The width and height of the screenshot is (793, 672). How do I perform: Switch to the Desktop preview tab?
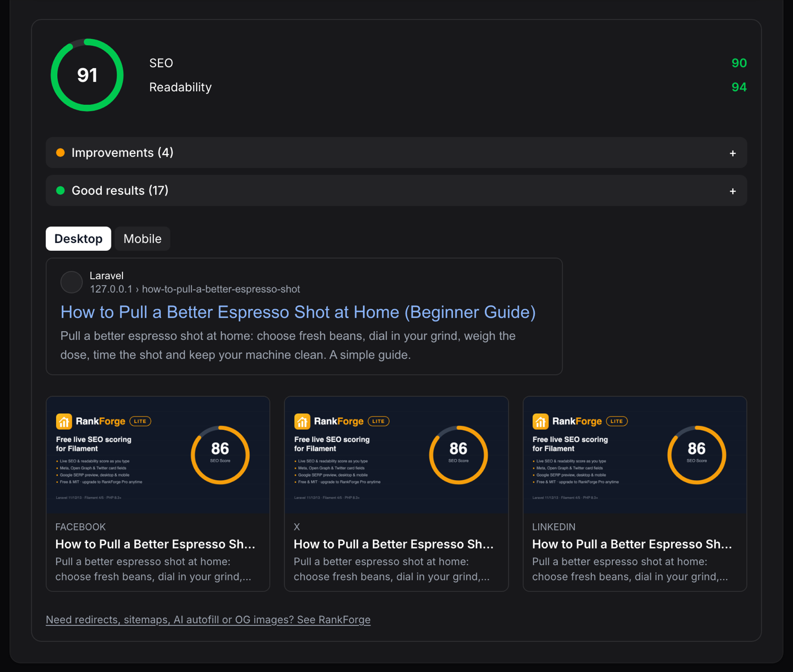tap(78, 239)
